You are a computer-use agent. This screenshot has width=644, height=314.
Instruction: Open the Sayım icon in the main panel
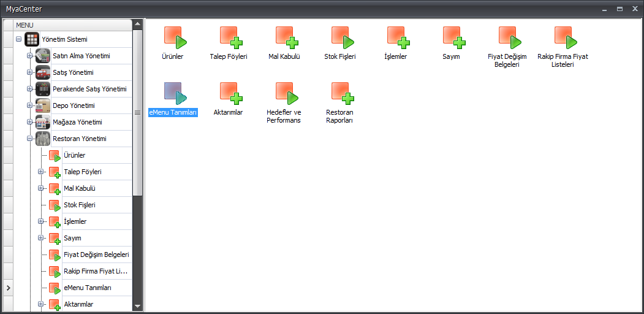[454, 38]
